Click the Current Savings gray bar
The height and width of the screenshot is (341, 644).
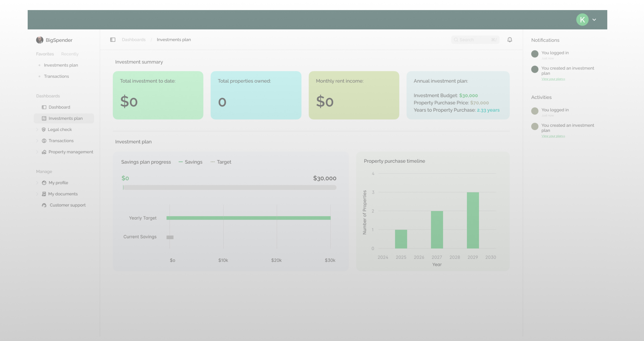tap(170, 237)
